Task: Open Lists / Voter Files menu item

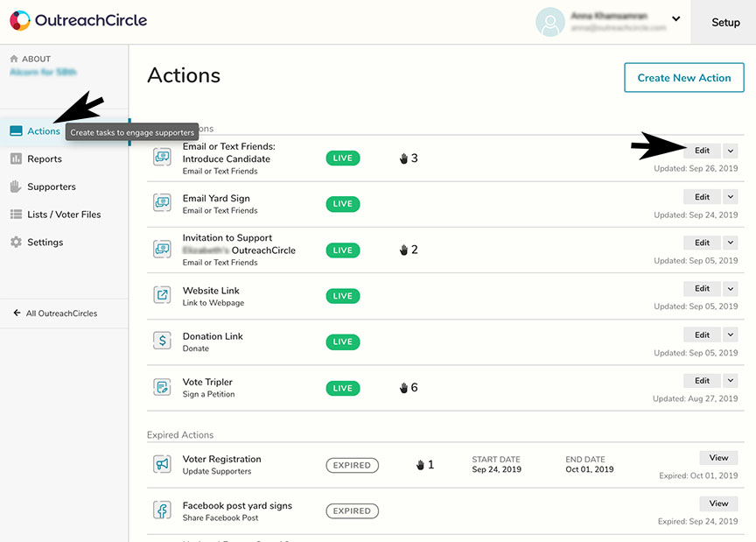Action: coord(64,215)
